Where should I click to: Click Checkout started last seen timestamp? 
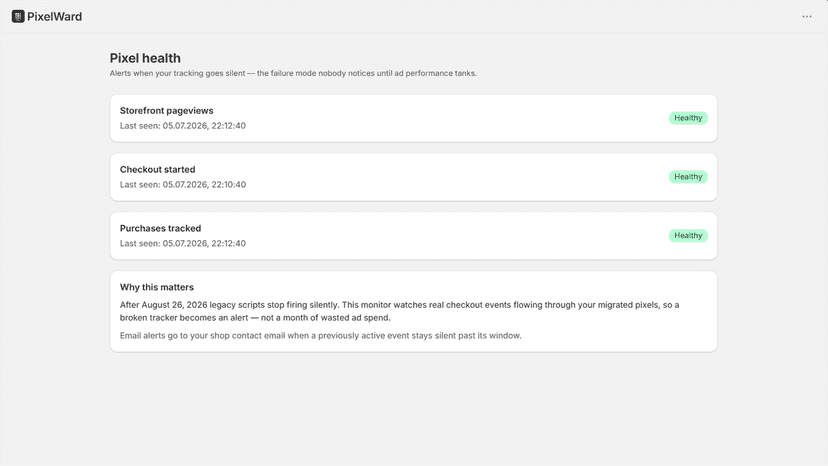(x=183, y=184)
